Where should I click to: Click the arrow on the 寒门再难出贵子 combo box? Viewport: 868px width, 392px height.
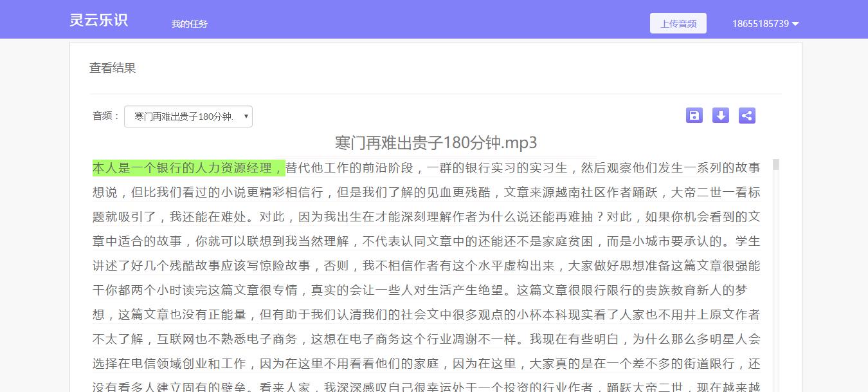point(245,117)
